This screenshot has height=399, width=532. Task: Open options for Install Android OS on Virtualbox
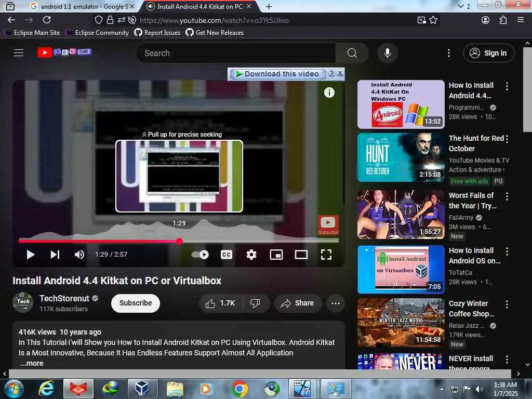point(507,251)
